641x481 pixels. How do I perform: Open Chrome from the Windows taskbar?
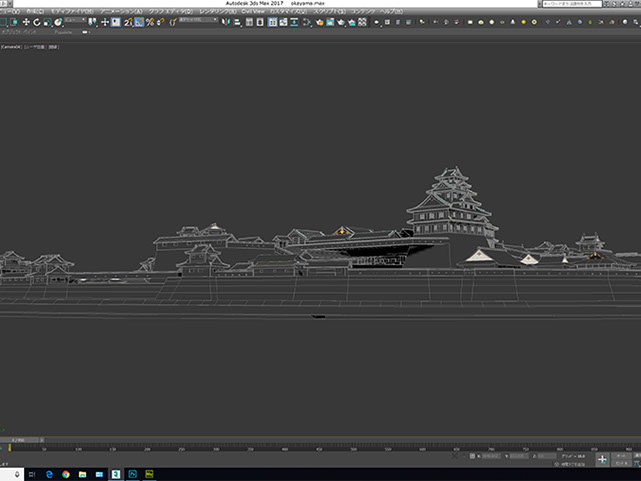(x=66, y=474)
